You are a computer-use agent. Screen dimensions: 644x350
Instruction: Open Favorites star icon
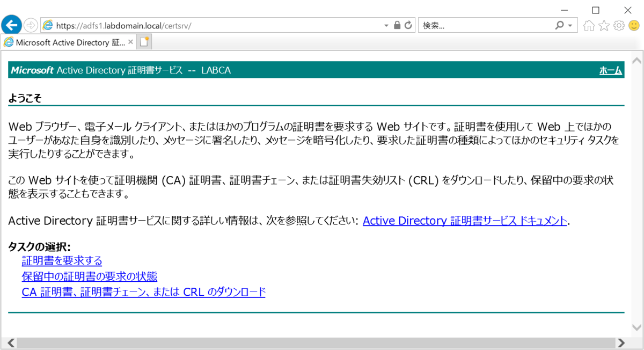click(x=604, y=25)
